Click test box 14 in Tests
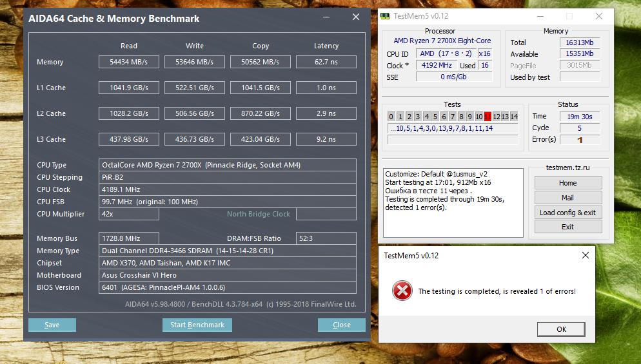This screenshot has width=641, height=364. coord(514,117)
